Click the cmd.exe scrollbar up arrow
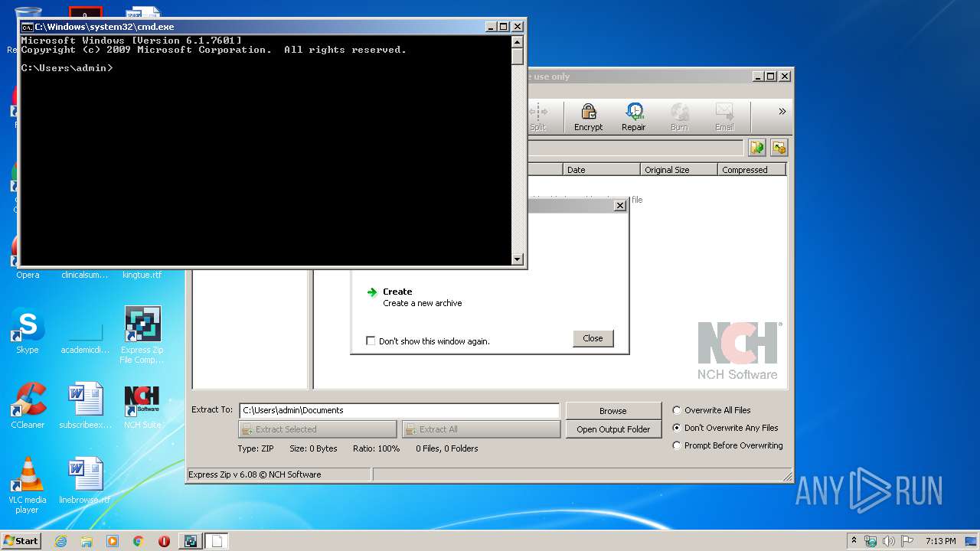Screen dimensions: 980x551 point(518,42)
